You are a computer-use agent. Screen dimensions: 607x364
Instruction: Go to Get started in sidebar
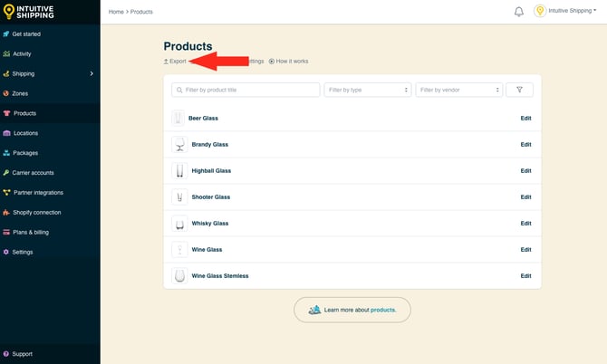click(x=26, y=34)
